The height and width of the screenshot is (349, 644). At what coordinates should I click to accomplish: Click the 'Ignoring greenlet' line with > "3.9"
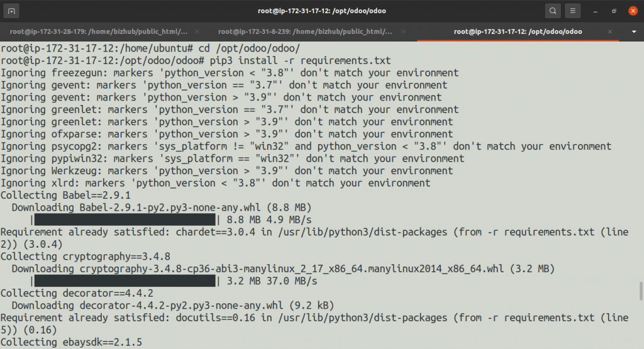pos(226,122)
